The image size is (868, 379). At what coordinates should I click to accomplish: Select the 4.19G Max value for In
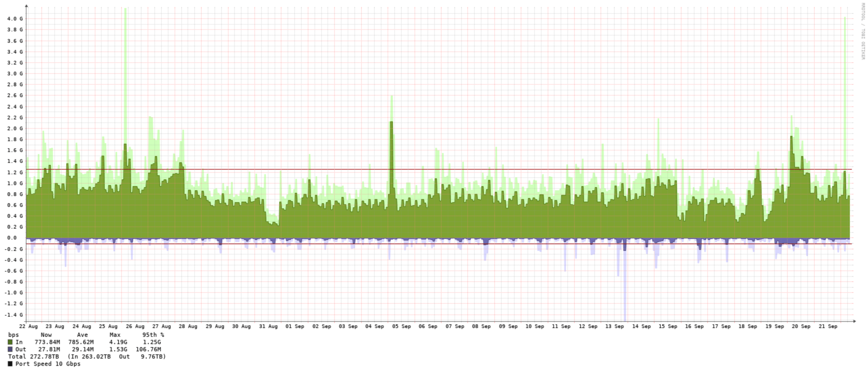click(x=117, y=342)
